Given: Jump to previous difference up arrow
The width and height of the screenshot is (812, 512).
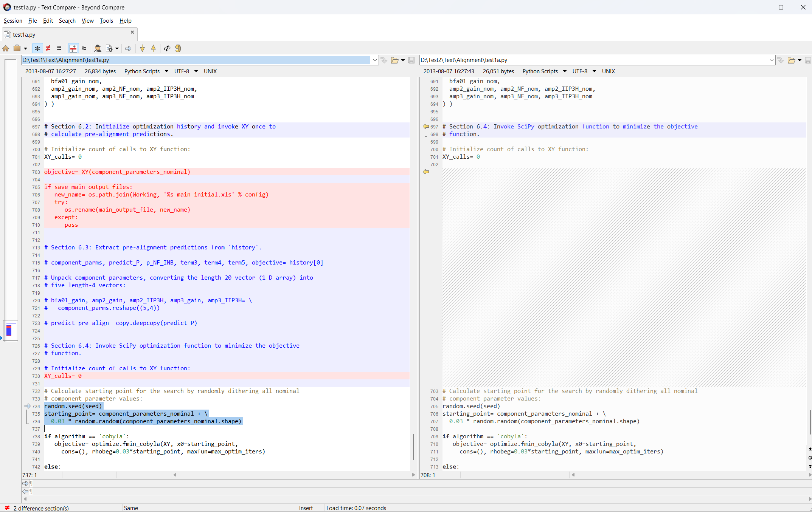Looking at the screenshot, I should (153, 48).
